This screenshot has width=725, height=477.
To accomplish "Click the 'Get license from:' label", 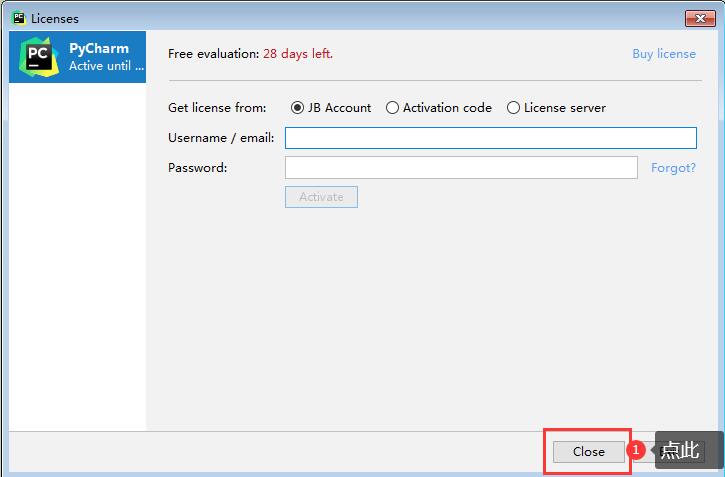I will tap(217, 108).
